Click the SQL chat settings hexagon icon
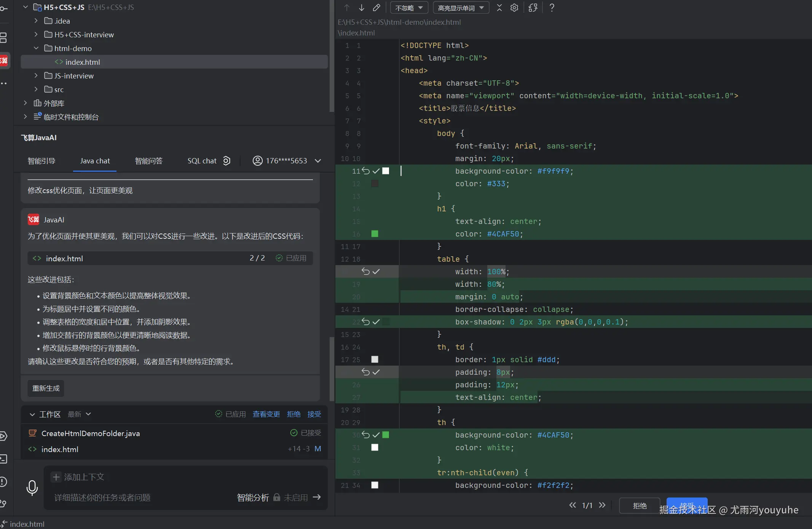The image size is (812, 529). 227,161
